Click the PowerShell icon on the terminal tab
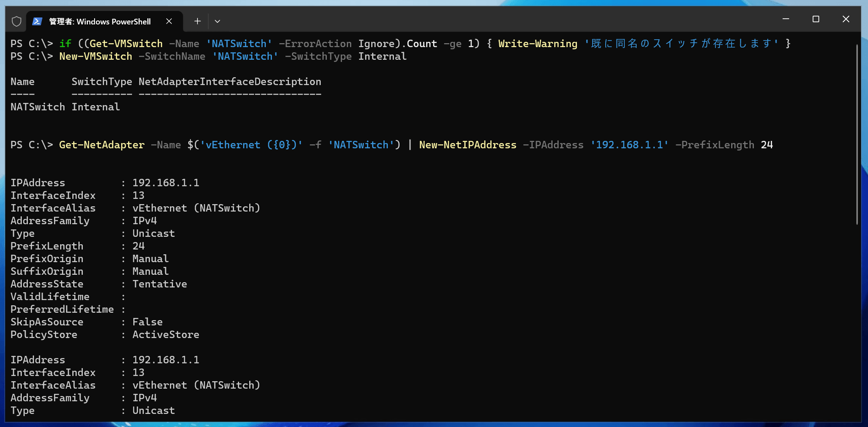The width and height of the screenshot is (868, 427). point(37,21)
